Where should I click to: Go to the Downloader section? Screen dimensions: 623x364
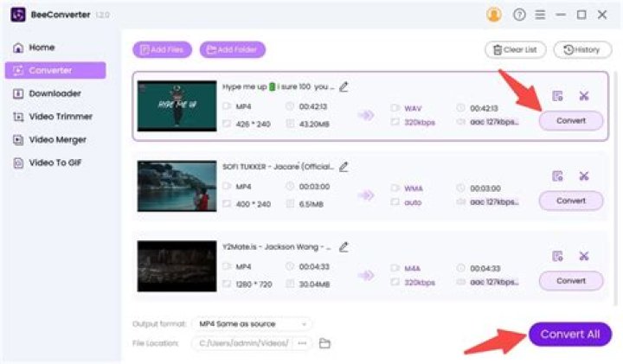point(54,93)
